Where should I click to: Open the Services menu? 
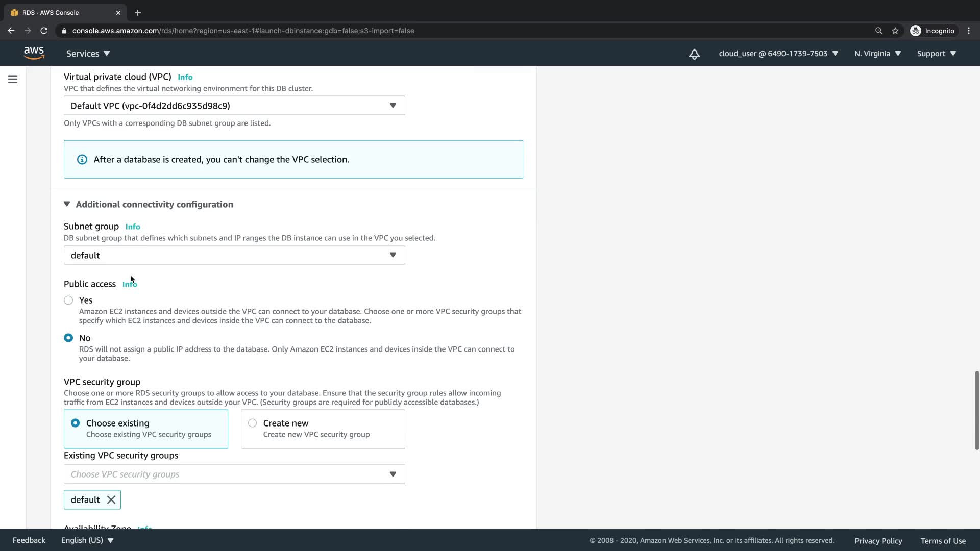tap(88, 54)
